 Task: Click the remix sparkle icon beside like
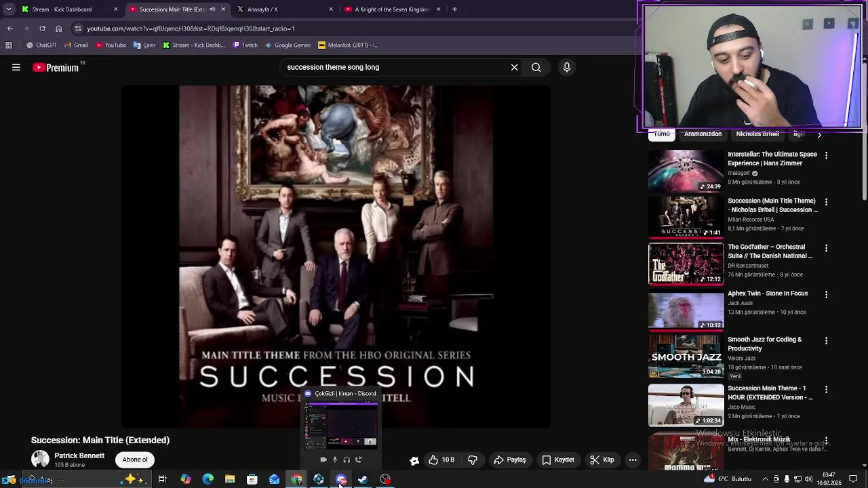point(414,460)
